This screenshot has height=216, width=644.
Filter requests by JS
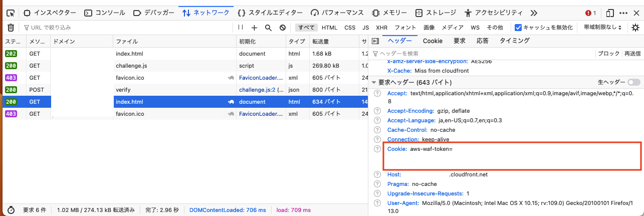[x=365, y=28]
